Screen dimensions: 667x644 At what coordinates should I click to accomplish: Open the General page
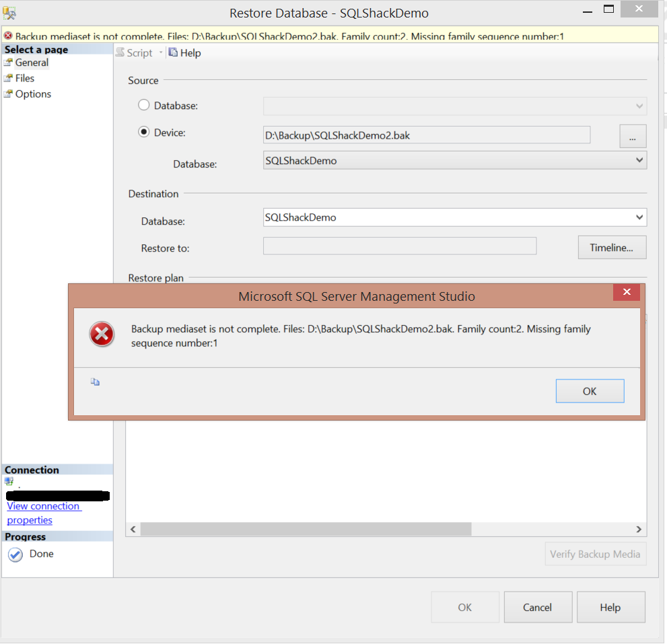(32, 63)
